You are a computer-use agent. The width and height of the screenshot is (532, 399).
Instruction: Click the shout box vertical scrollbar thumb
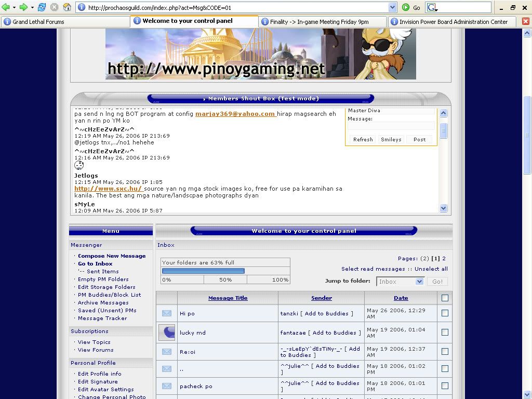pyautogui.click(x=444, y=130)
